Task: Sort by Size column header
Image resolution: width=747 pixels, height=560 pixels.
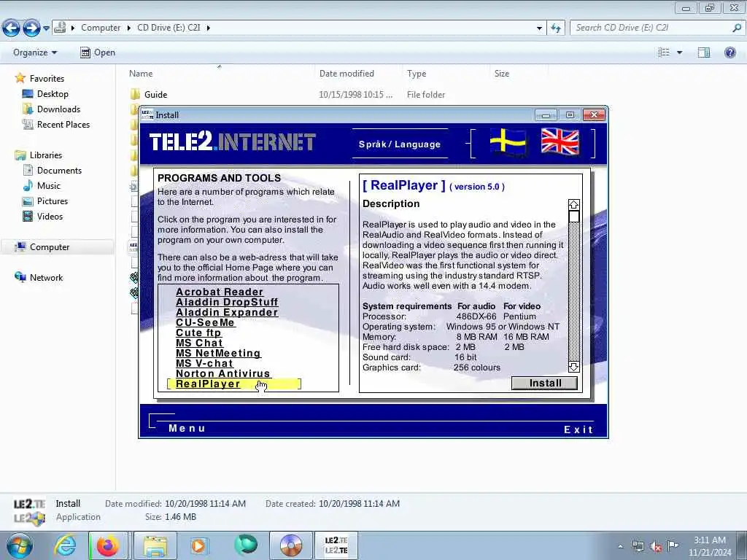Action: point(502,74)
